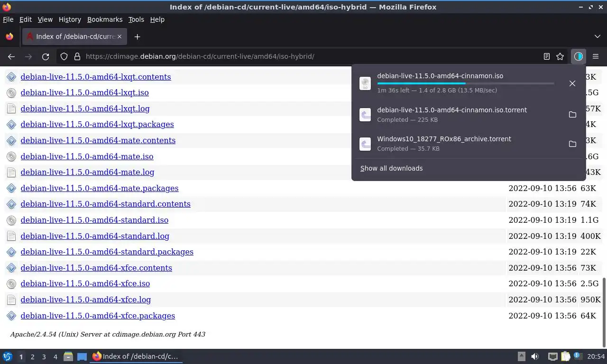Switch to workspace 3

[44, 356]
